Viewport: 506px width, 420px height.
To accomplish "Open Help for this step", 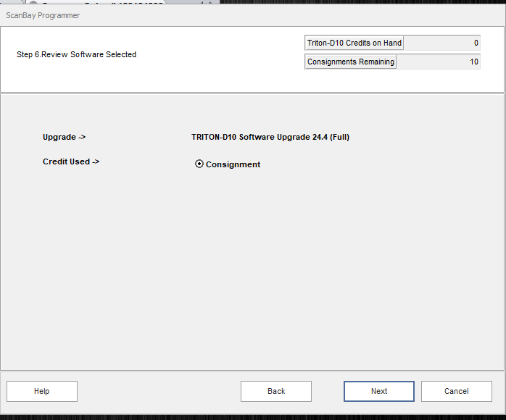I will tap(42, 391).
